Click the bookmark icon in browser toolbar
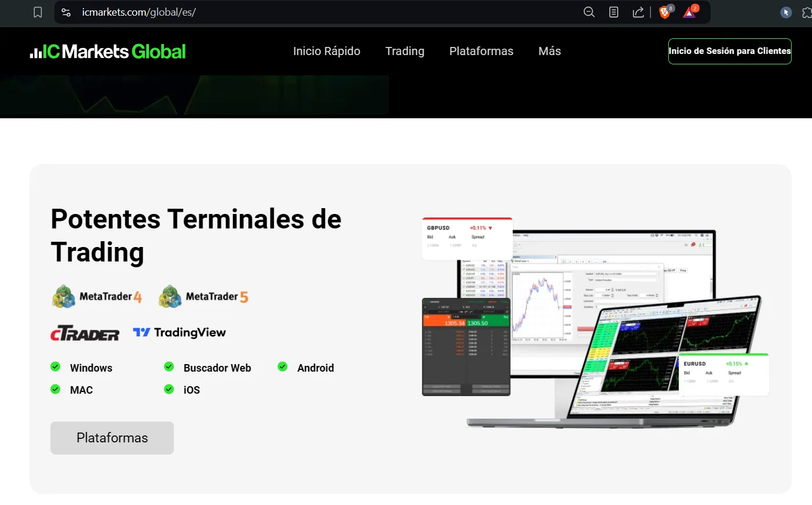This screenshot has height=505, width=812. click(x=38, y=12)
